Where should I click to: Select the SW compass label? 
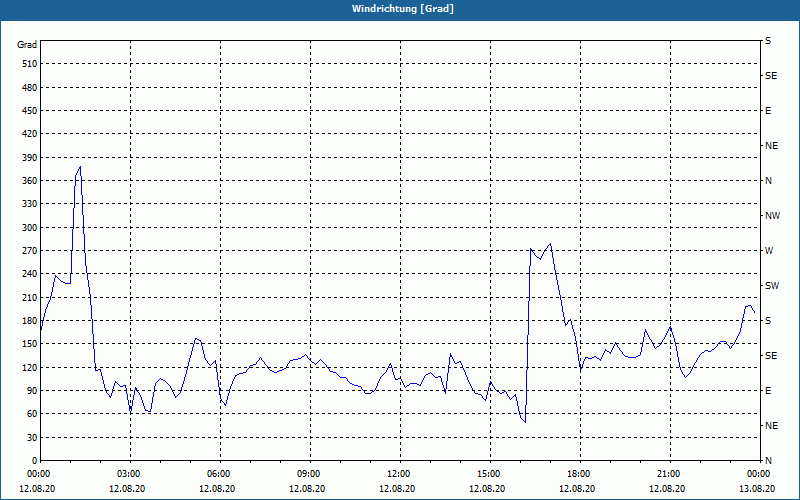(x=772, y=286)
